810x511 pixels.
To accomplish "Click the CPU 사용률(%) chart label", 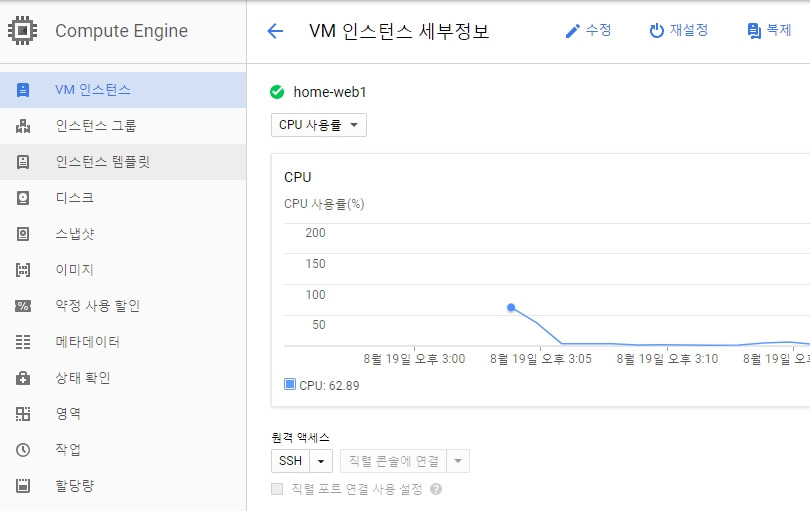I will [324, 204].
